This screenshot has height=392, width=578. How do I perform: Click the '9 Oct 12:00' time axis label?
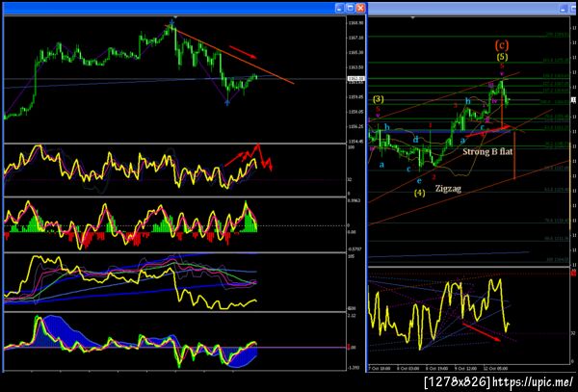[x=464, y=368]
